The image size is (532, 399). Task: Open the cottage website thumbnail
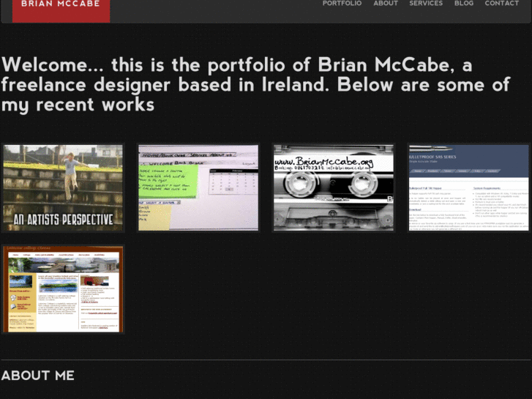[x=63, y=289]
